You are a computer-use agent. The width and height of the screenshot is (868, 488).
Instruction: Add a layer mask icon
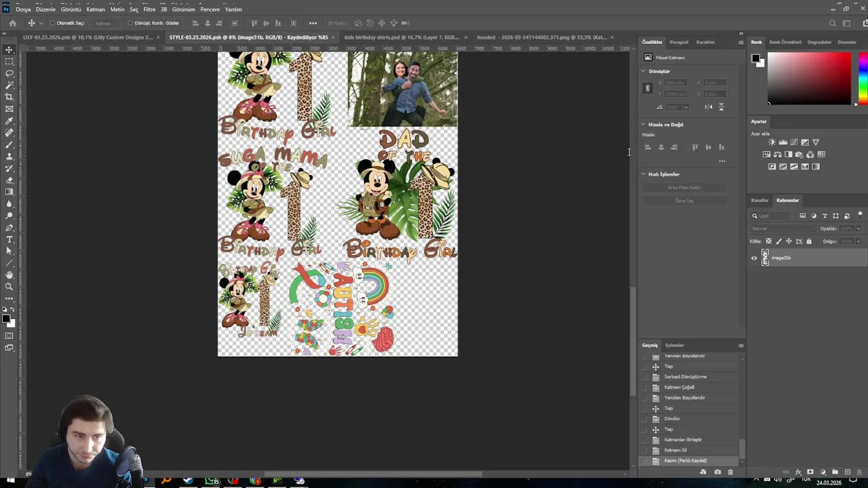810,472
